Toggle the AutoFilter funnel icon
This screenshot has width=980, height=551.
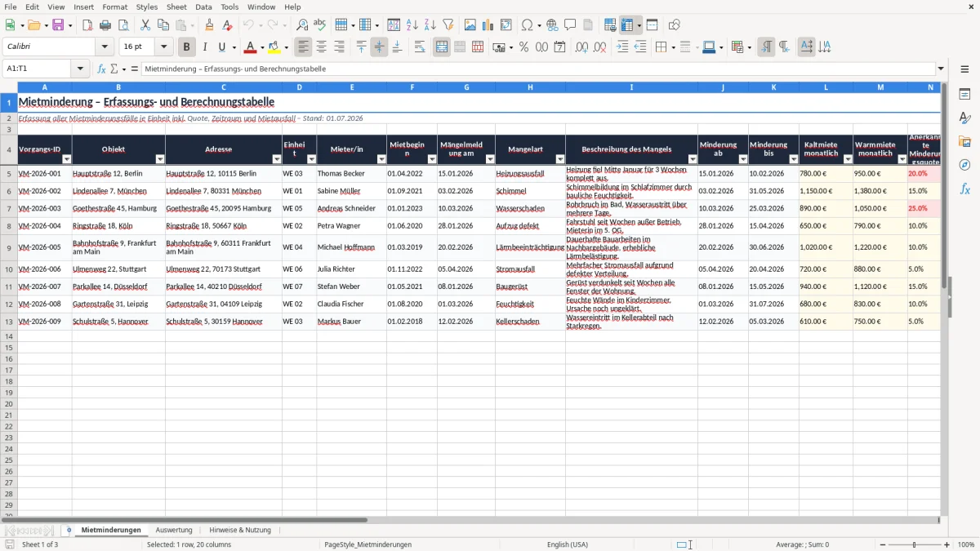[448, 25]
